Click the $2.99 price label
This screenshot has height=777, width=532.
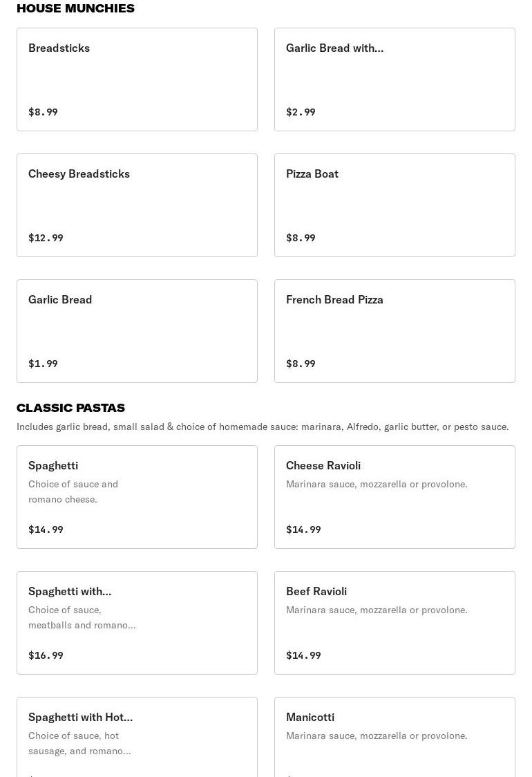pyautogui.click(x=301, y=112)
